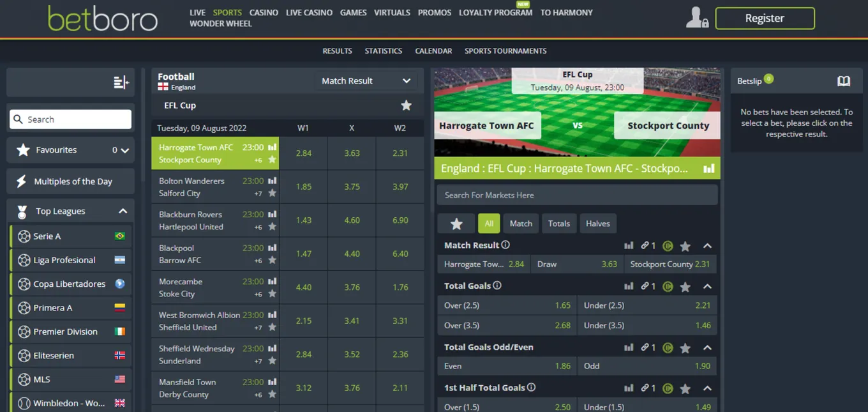Star the West Bromwich vs Sheffield United match
This screenshot has height=412, width=868.
tap(273, 327)
